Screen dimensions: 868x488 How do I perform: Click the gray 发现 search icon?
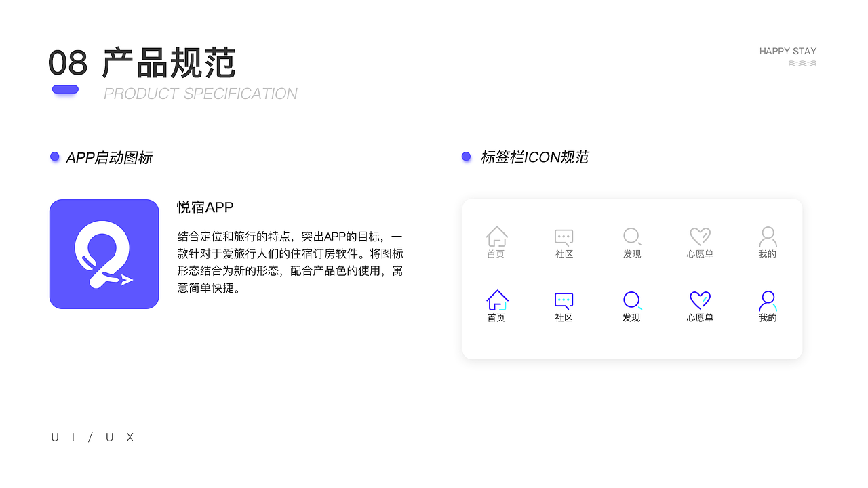click(631, 237)
